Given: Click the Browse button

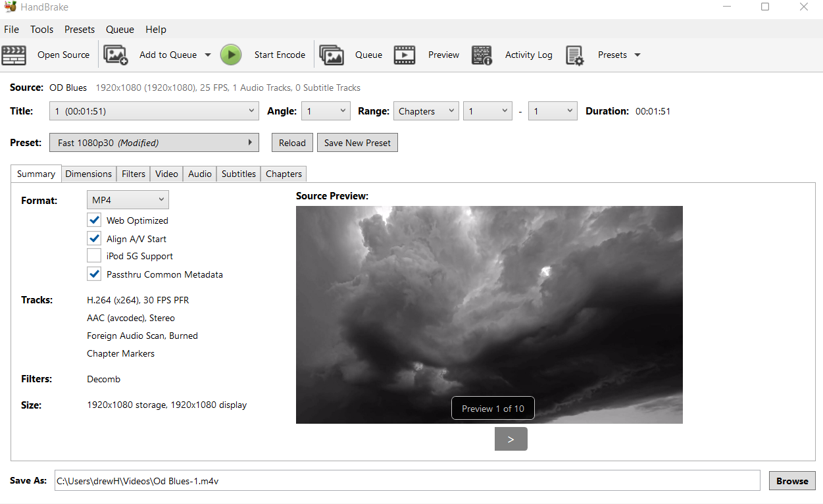Looking at the screenshot, I should [792, 481].
